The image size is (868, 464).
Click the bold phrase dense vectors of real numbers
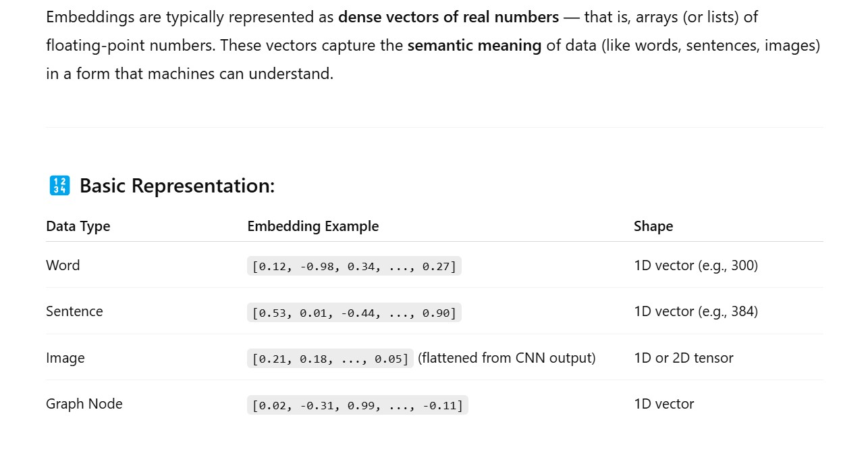pyautogui.click(x=448, y=17)
